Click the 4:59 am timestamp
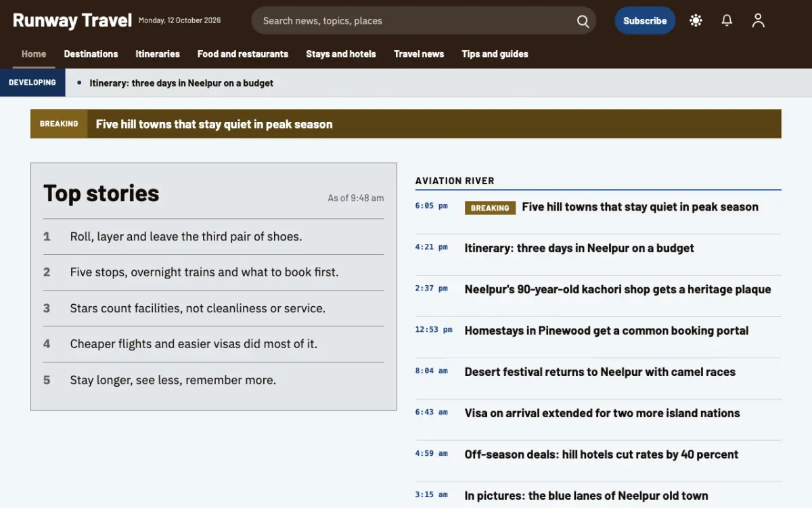Viewport: 812px width, 508px height. click(432, 453)
